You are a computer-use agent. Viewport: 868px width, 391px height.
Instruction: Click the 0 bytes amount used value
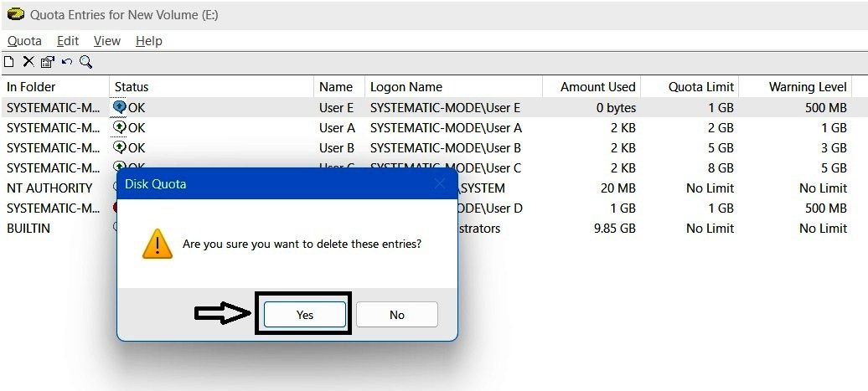click(x=616, y=108)
